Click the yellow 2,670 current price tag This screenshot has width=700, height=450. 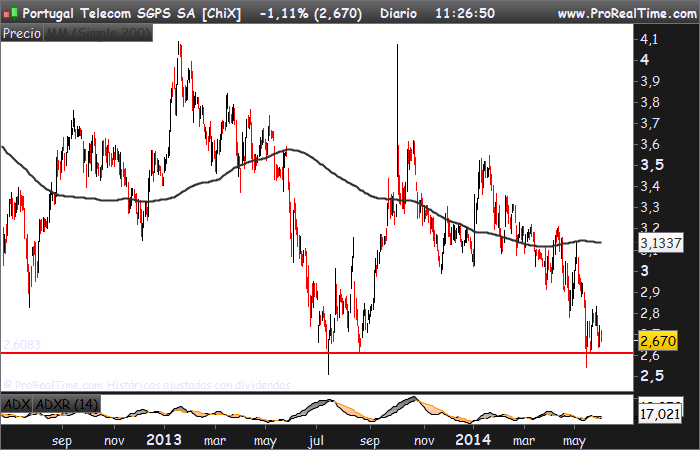[x=658, y=341]
